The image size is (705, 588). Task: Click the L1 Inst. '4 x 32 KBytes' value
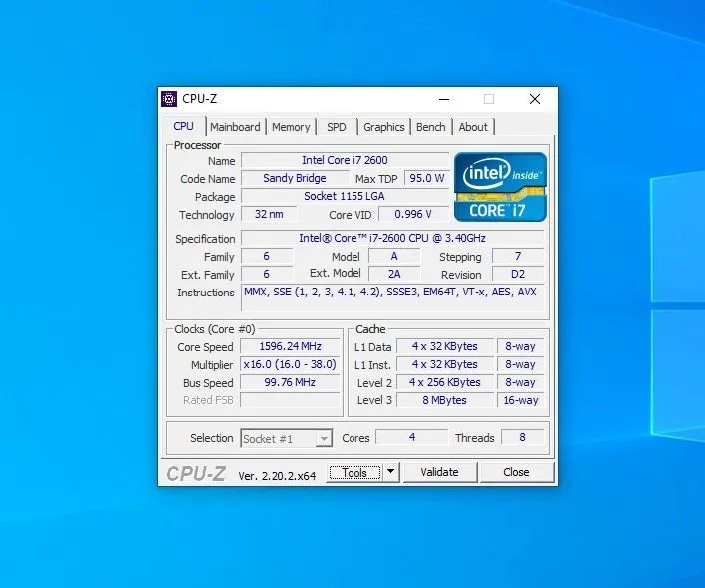point(445,364)
